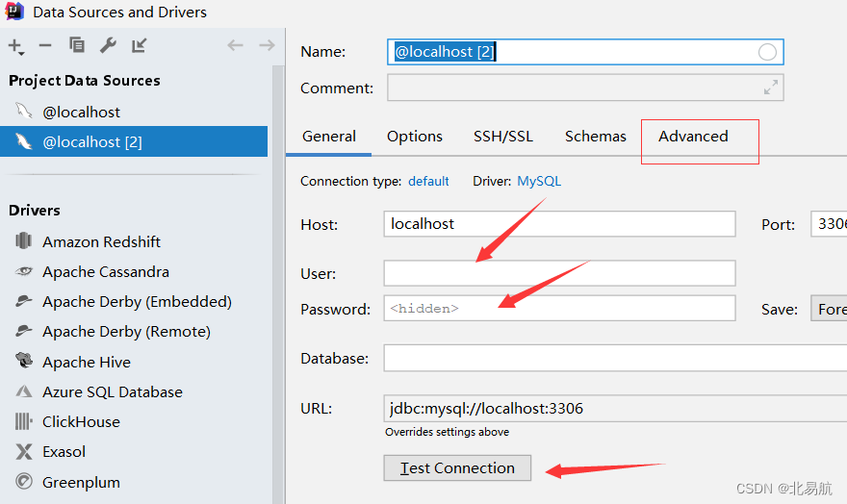
Task: Choose the Apache Hive driver
Action: click(x=87, y=362)
